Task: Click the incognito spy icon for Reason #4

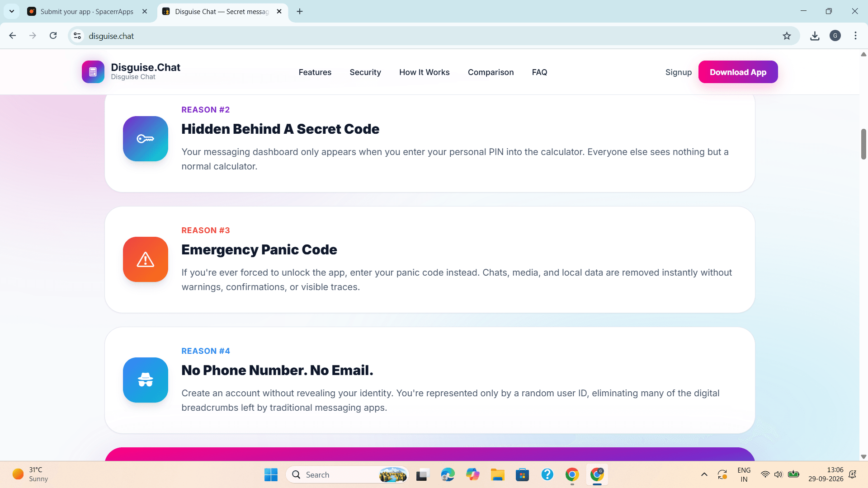Action: pyautogui.click(x=145, y=380)
